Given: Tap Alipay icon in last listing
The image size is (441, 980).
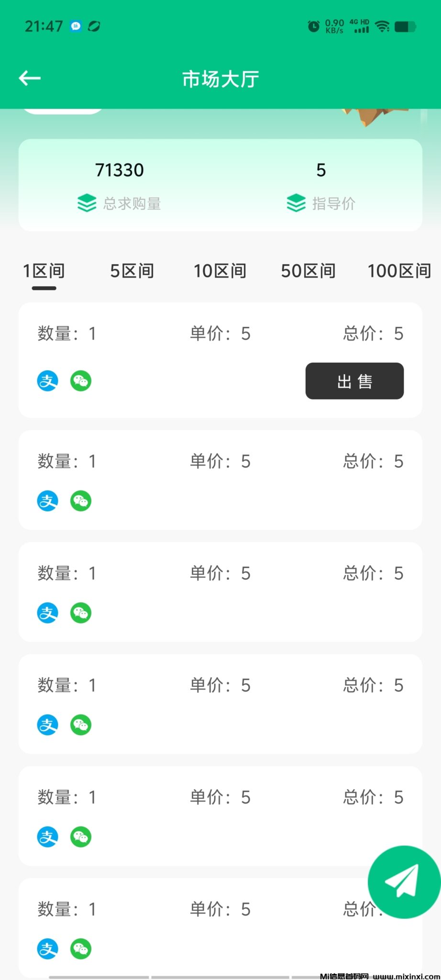Looking at the screenshot, I should tap(47, 949).
